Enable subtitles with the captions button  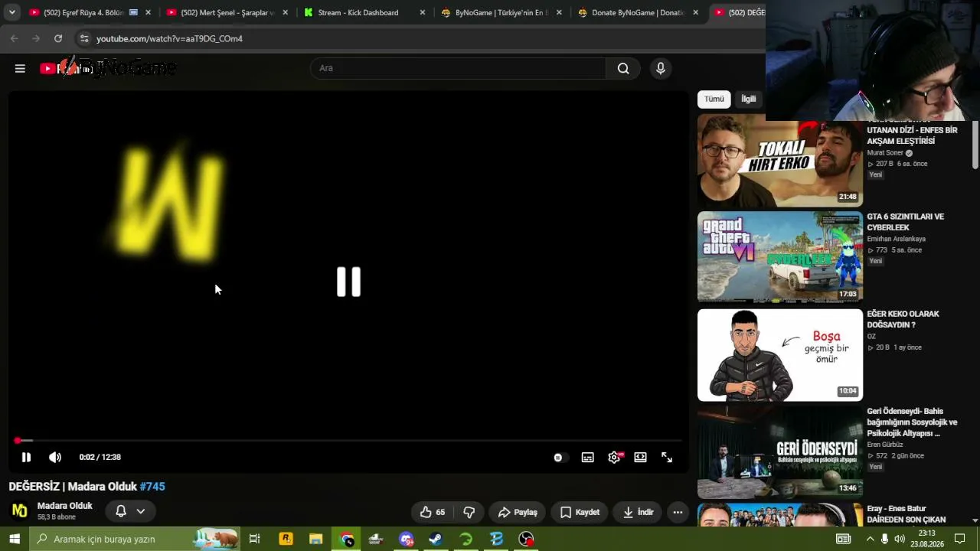587,458
